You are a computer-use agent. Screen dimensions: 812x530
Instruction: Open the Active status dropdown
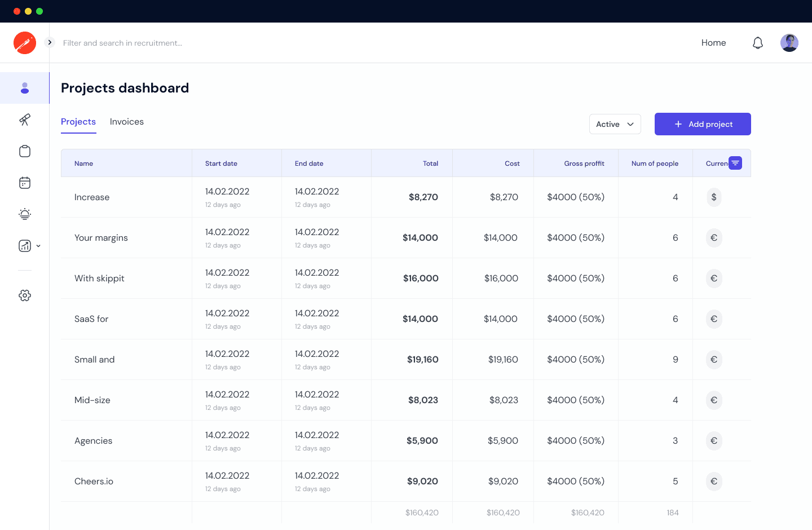[x=615, y=123]
